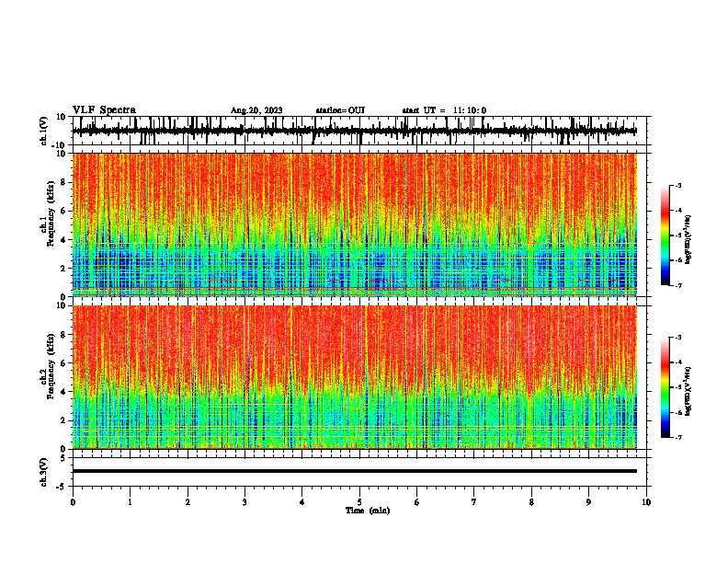Click the "8" kHz tick on ch.2 spectrogram
The width and height of the screenshot is (728, 563).
click(x=63, y=335)
